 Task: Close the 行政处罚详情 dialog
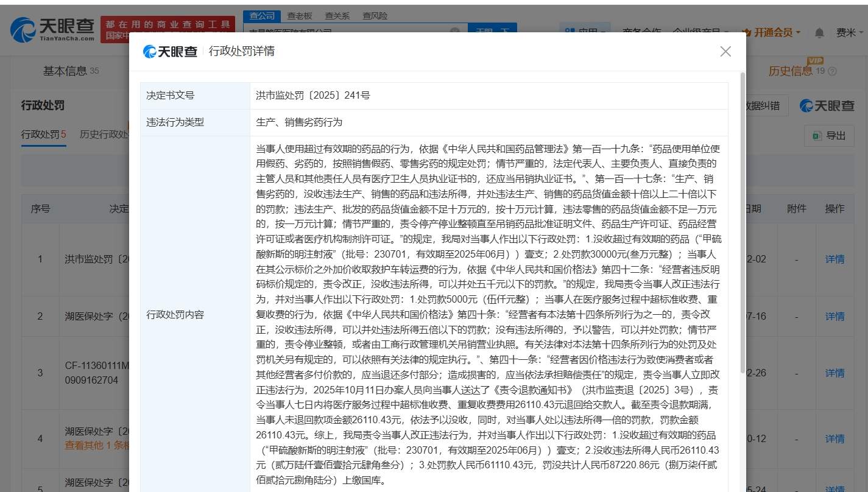(725, 52)
